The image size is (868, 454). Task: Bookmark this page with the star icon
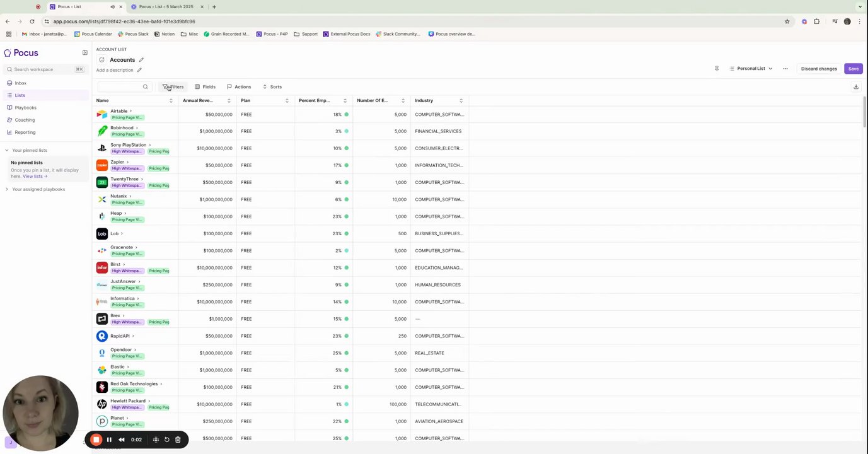(x=787, y=21)
